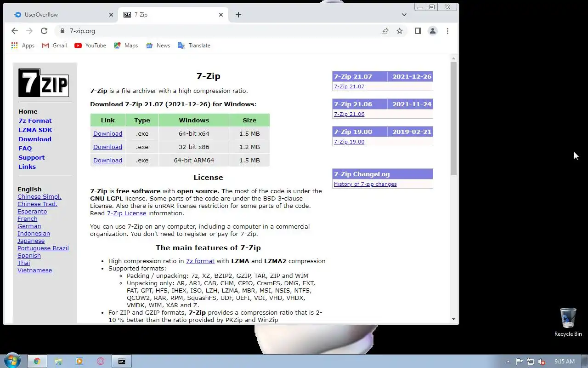The image size is (588, 368).
Task: Switch language to French
Action: 28,218
